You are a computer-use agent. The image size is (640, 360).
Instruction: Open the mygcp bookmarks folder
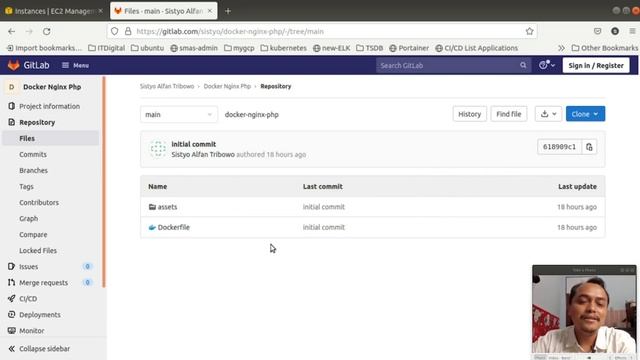(x=239, y=48)
